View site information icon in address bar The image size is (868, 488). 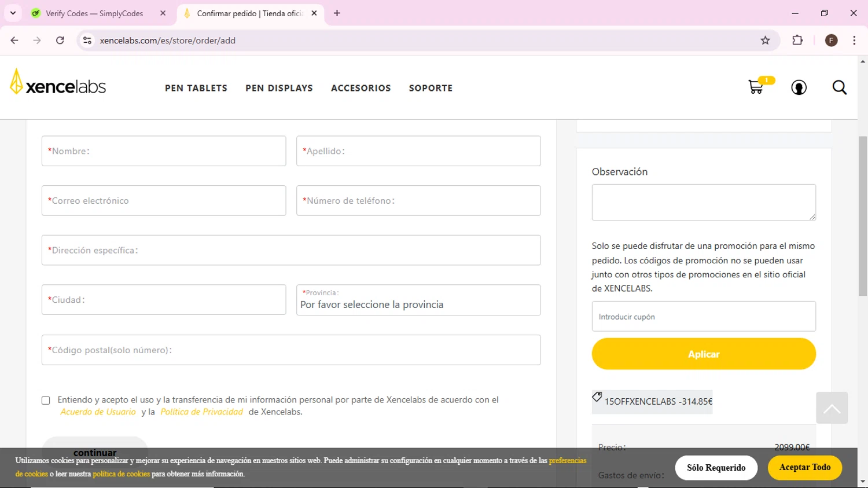tap(87, 41)
